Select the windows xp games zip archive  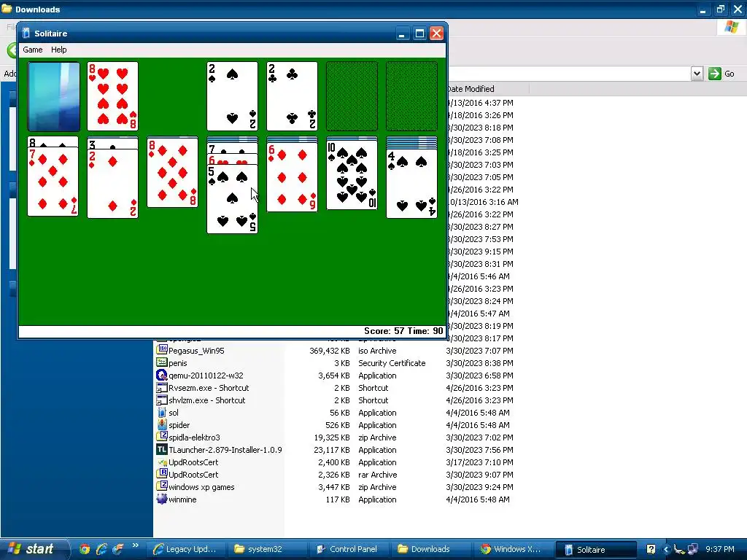196,486
